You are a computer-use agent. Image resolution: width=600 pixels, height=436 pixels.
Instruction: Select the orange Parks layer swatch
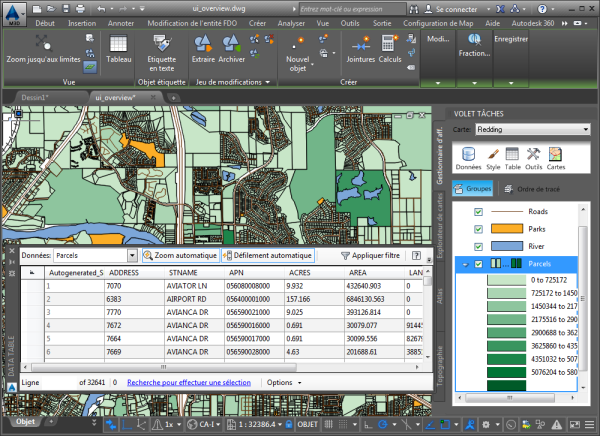coord(508,229)
